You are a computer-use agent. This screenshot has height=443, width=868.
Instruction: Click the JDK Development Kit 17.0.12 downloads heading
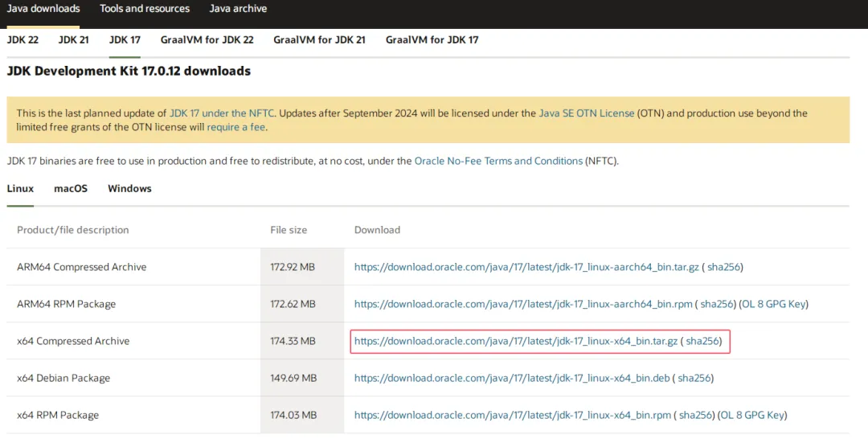(x=129, y=71)
